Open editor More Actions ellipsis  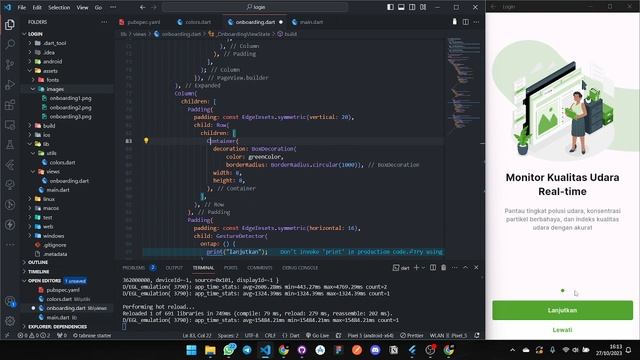476,22
